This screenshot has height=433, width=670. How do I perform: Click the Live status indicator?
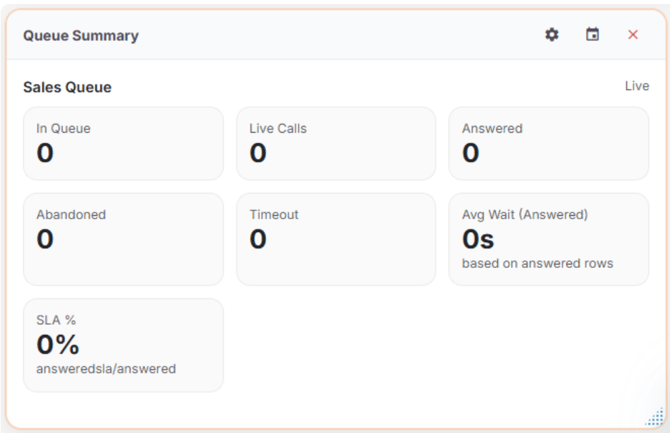tap(637, 86)
